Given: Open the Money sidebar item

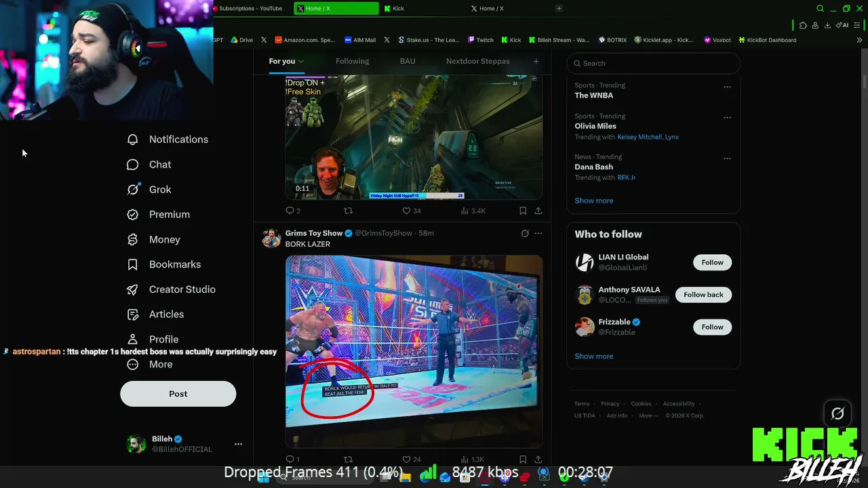Looking at the screenshot, I should point(154,239).
